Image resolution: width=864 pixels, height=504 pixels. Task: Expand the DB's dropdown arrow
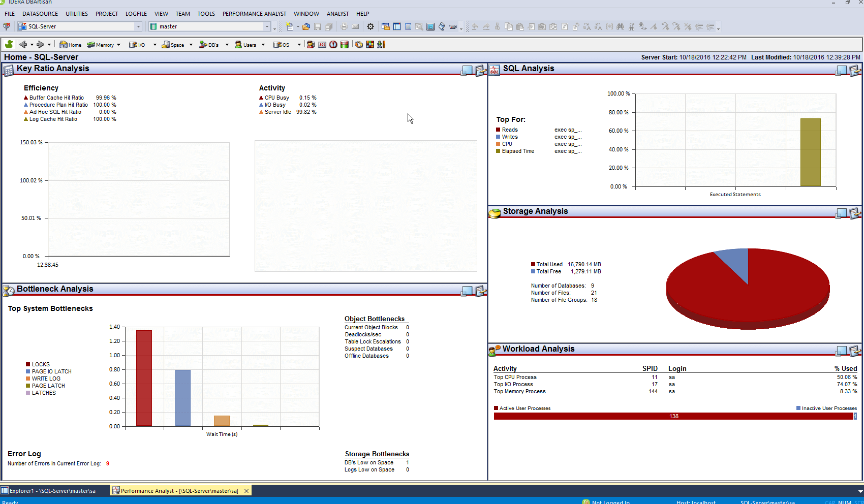click(227, 45)
